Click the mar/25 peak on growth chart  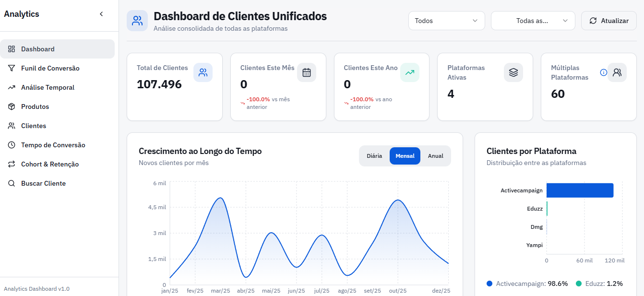coord(220,198)
